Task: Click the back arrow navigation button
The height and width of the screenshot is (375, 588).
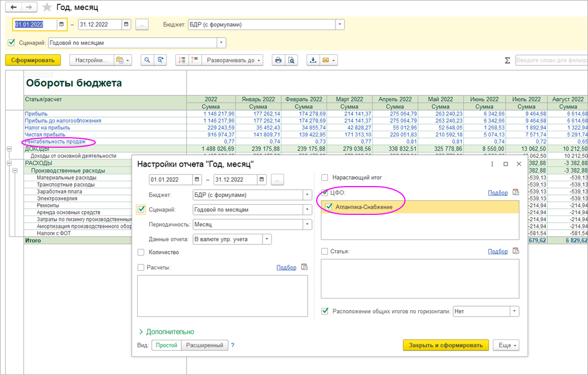Action: pyautogui.click(x=14, y=8)
